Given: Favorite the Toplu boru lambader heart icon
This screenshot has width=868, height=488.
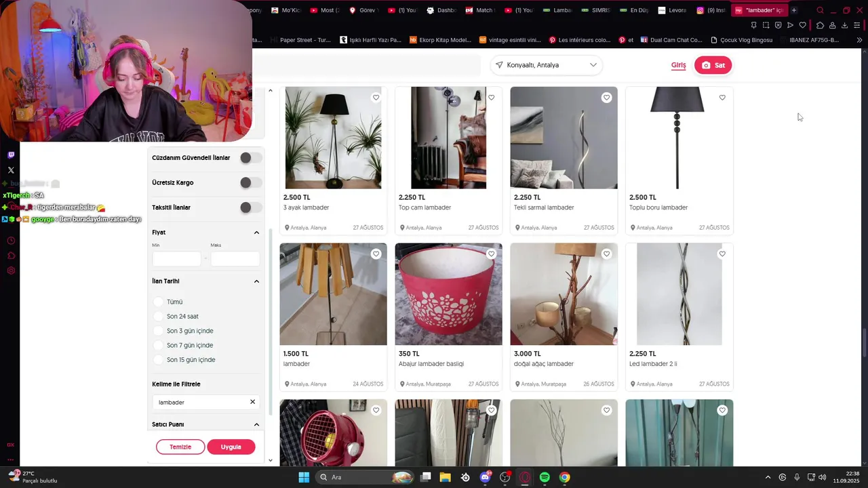Looking at the screenshot, I should pyautogui.click(x=722, y=98).
